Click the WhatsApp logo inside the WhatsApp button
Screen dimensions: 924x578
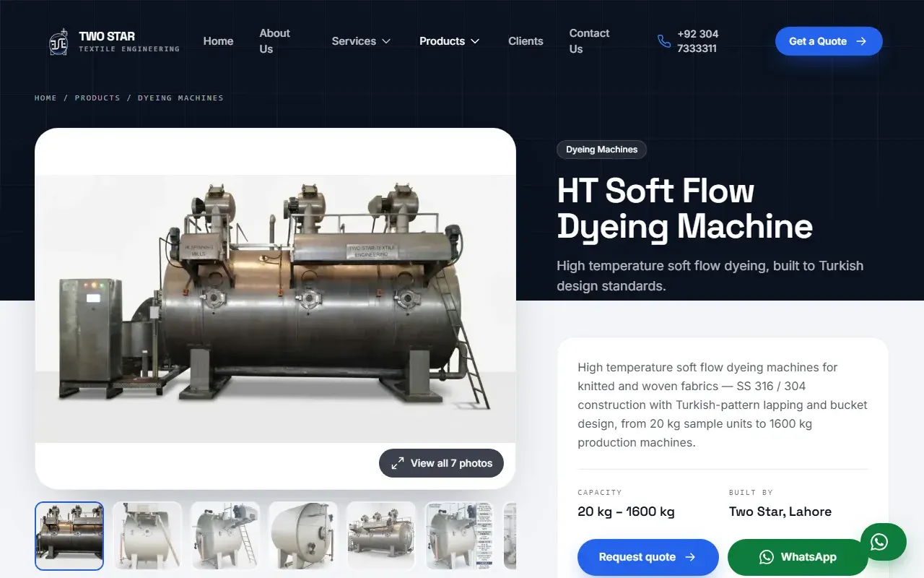(x=767, y=557)
